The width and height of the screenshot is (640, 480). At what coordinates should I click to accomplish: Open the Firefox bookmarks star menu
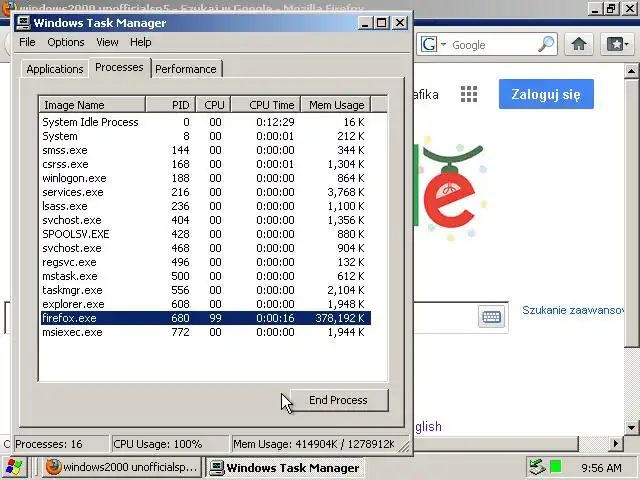pos(617,44)
